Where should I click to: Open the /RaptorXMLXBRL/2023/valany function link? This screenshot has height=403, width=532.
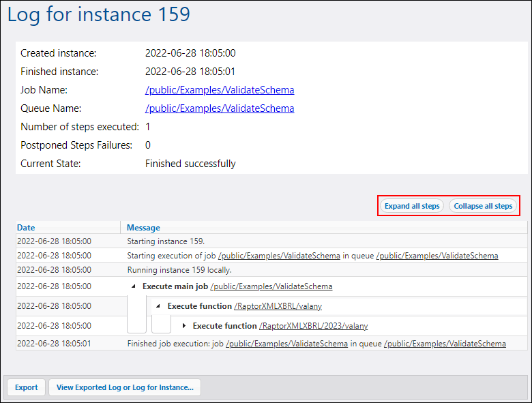314,326
